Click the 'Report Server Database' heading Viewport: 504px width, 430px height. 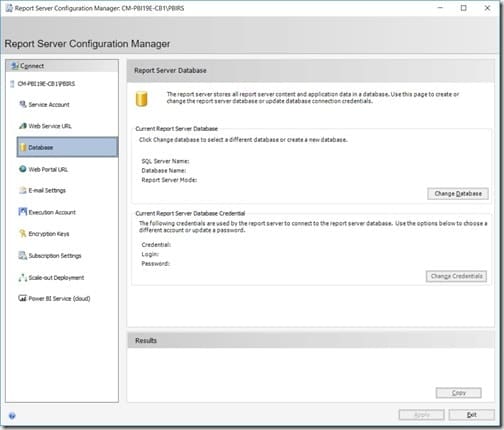170,70
